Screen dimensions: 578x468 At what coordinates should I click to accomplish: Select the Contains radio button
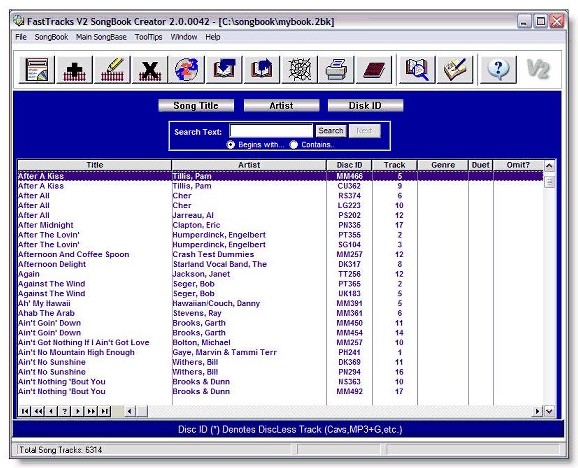pos(293,145)
